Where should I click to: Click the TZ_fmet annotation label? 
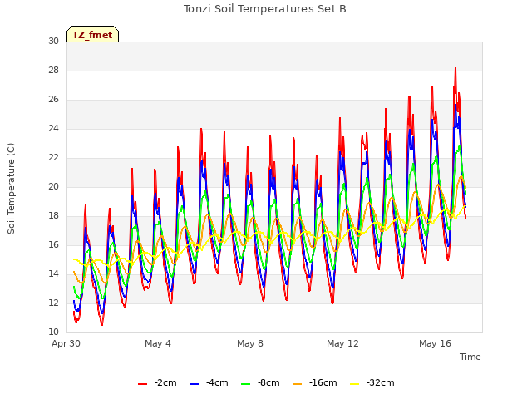pyautogui.click(x=92, y=35)
